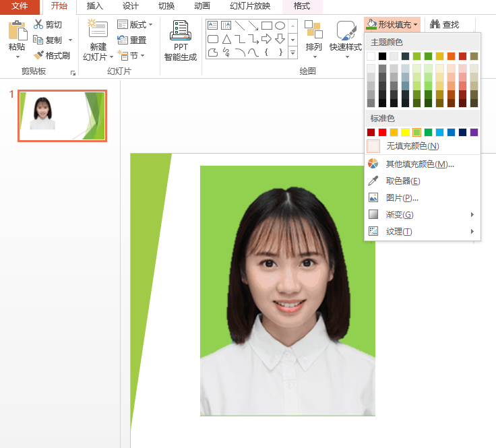Open the Paste dropdown arrow
Screen dimensions: 496x448
(18, 57)
